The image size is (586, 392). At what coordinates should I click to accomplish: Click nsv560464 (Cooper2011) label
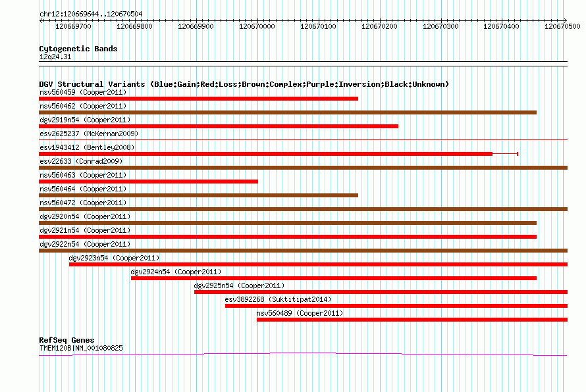click(83, 189)
